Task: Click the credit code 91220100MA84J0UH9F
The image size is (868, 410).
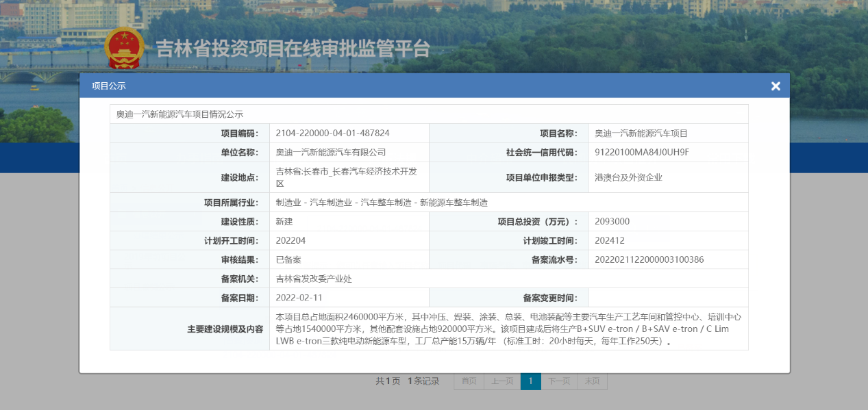Action: click(x=641, y=152)
